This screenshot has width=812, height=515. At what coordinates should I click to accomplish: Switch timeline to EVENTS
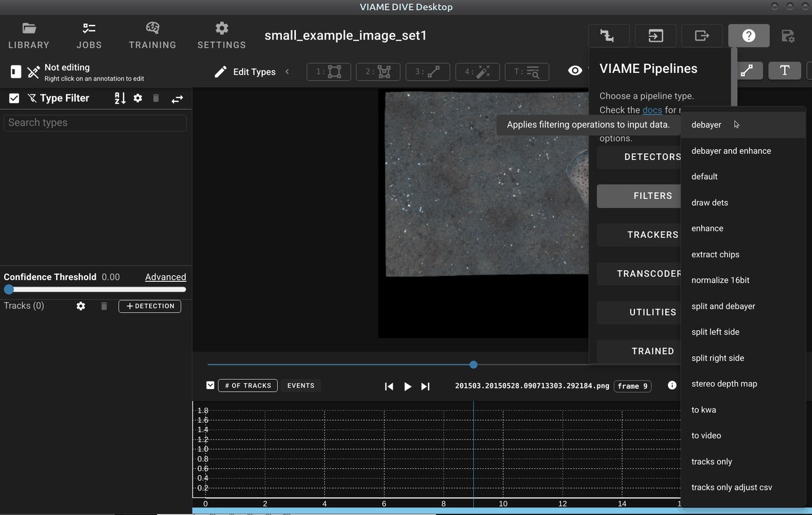tap(300, 385)
